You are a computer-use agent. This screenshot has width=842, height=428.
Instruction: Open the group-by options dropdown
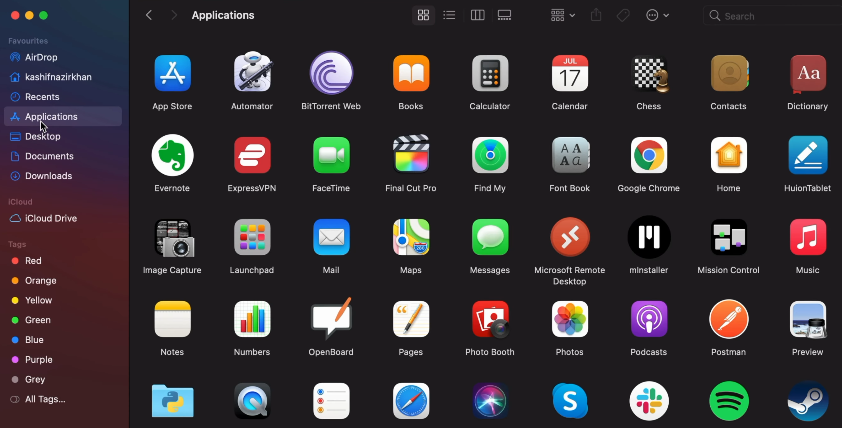(563, 15)
